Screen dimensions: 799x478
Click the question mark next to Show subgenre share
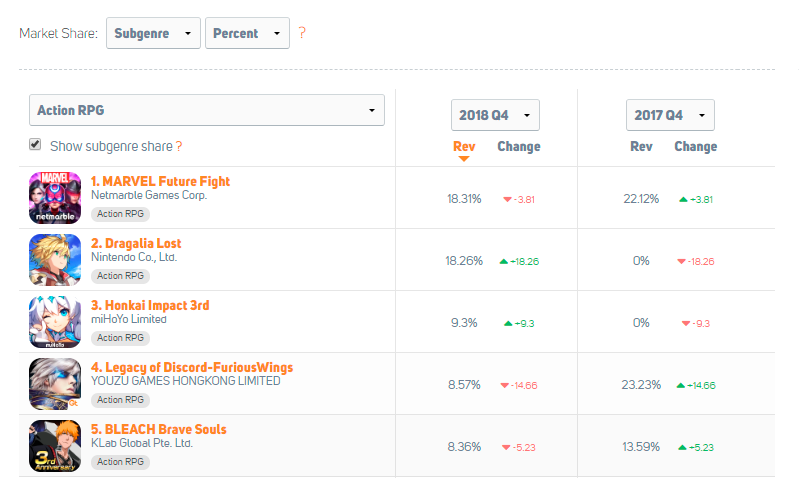[x=179, y=146]
